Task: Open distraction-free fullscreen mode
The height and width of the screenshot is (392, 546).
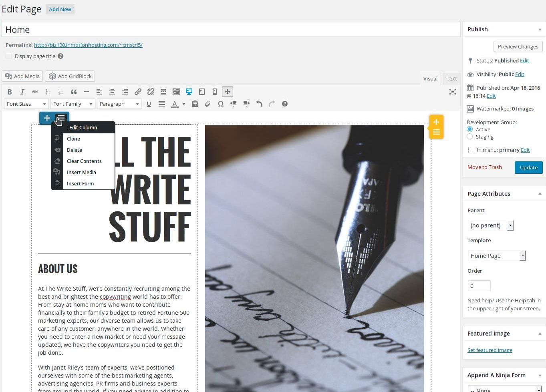Action: coord(453,92)
